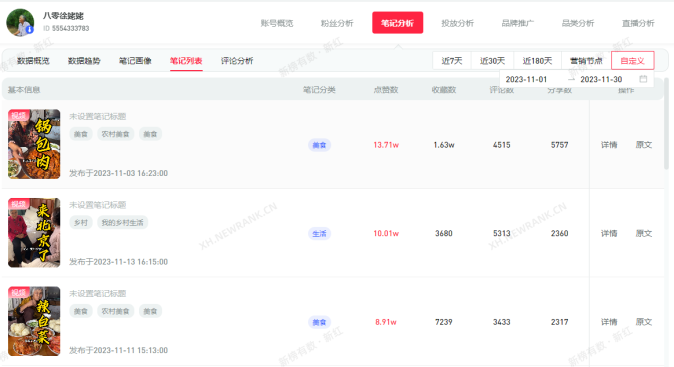This screenshot has height=367, width=674.
Task: Select 自定义 date range button
Action: 633,61
